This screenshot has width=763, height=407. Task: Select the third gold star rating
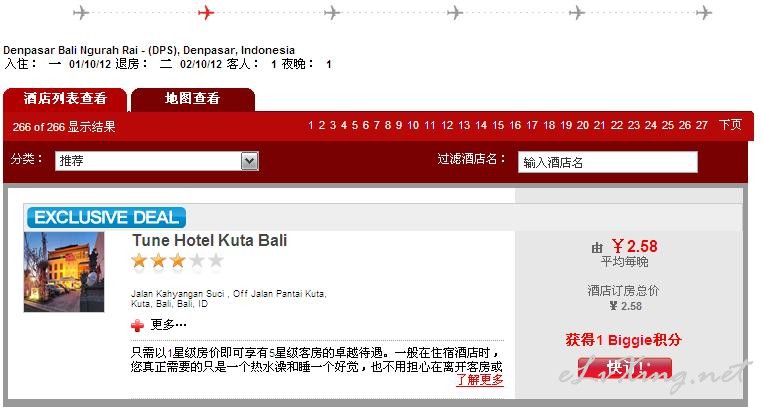[x=178, y=261]
